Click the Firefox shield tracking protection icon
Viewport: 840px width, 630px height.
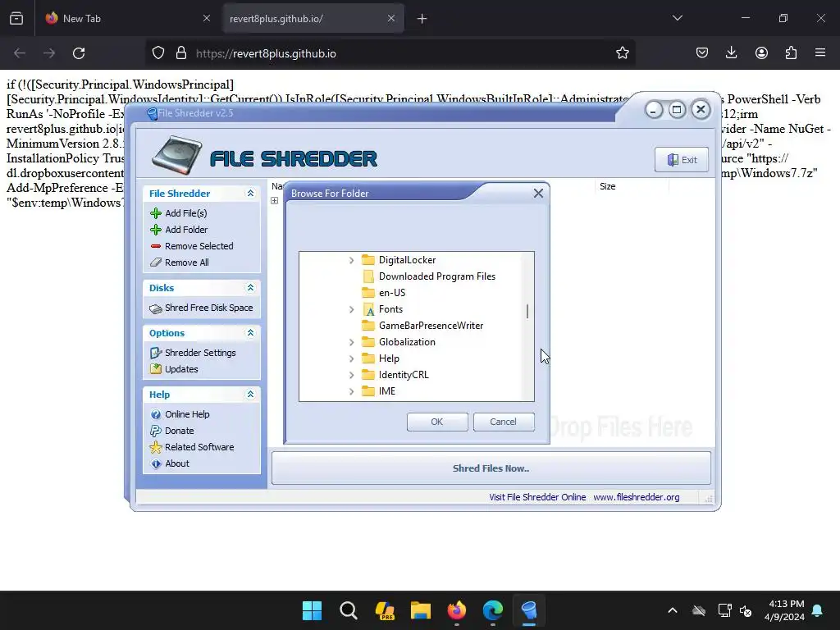coord(158,53)
